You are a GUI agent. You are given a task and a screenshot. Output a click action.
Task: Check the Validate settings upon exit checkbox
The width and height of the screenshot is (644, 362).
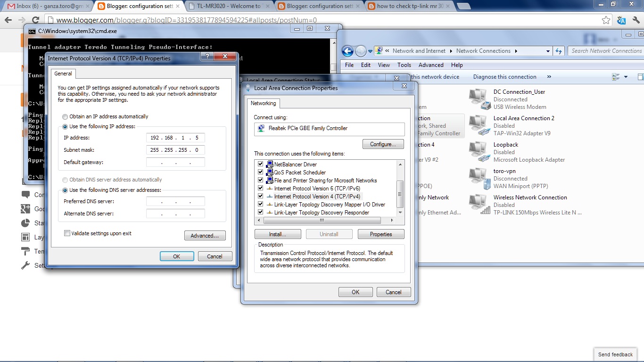[67, 233]
